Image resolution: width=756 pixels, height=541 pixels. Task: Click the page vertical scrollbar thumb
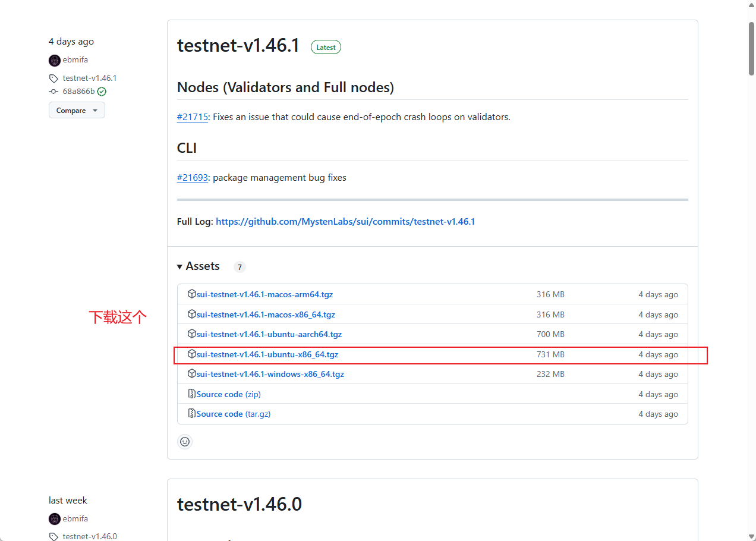point(751,49)
